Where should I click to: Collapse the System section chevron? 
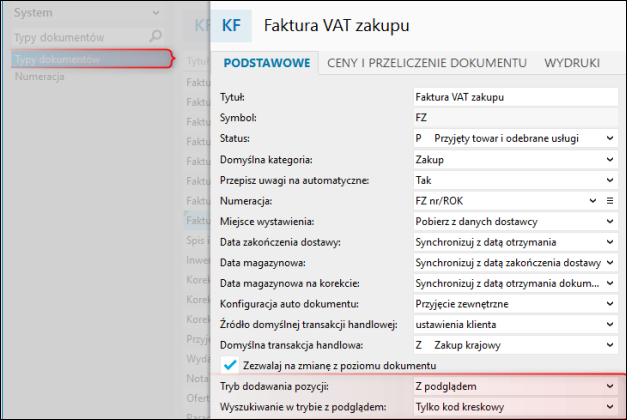(x=156, y=13)
